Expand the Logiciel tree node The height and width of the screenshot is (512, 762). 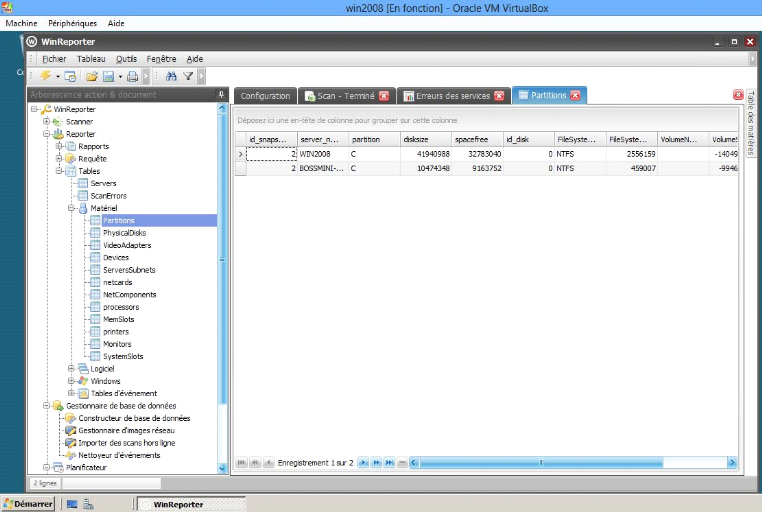coord(71,368)
